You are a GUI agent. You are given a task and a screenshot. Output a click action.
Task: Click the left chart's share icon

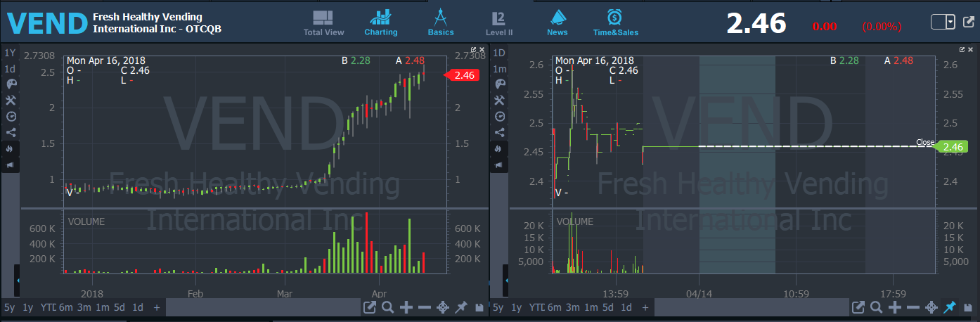click(10, 132)
